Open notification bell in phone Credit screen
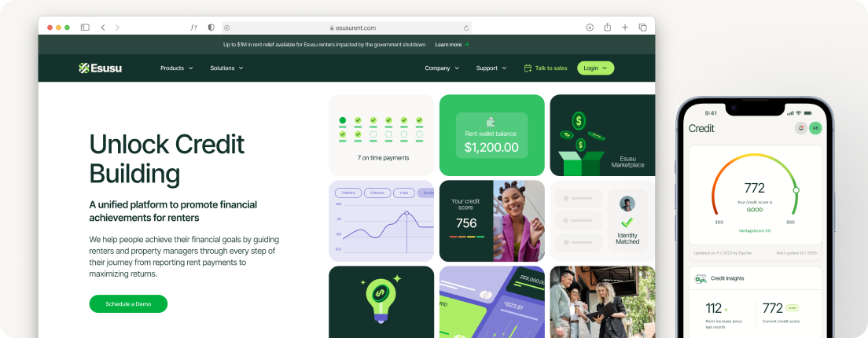 tap(800, 128)
